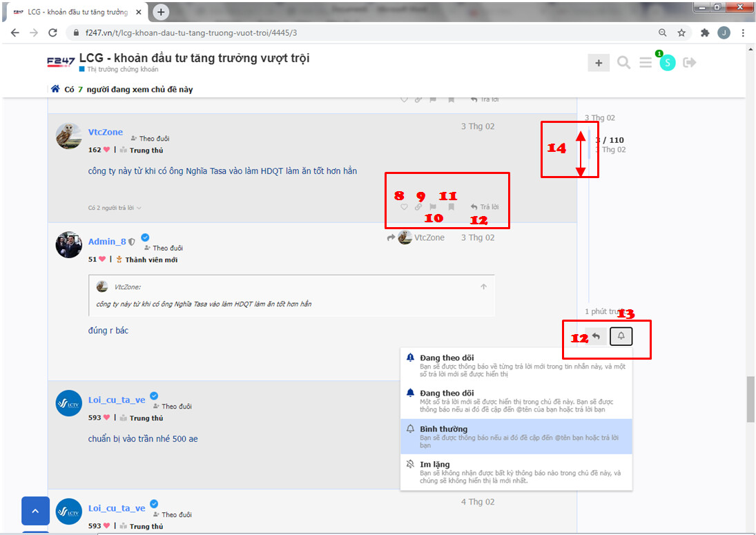The width and height of the screenshot is (756, 535).
Task: Go back with the browser back arrow
Action: (x=15, y=32)
